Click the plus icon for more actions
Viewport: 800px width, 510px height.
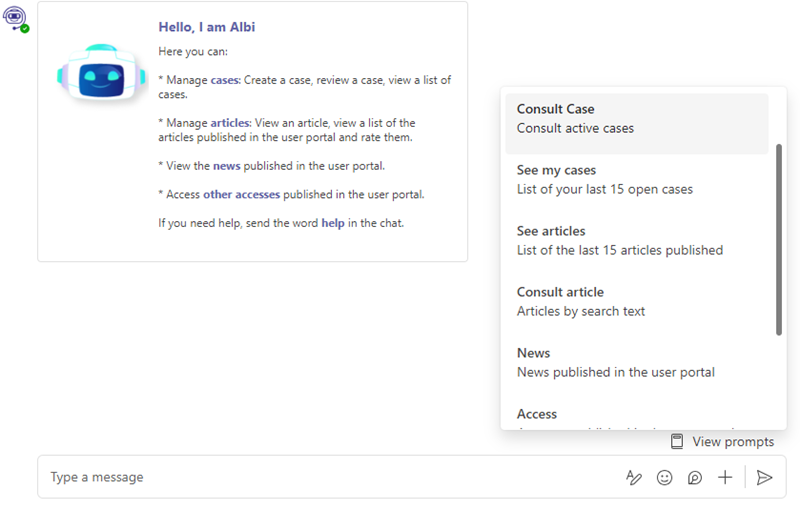(726, 478)
